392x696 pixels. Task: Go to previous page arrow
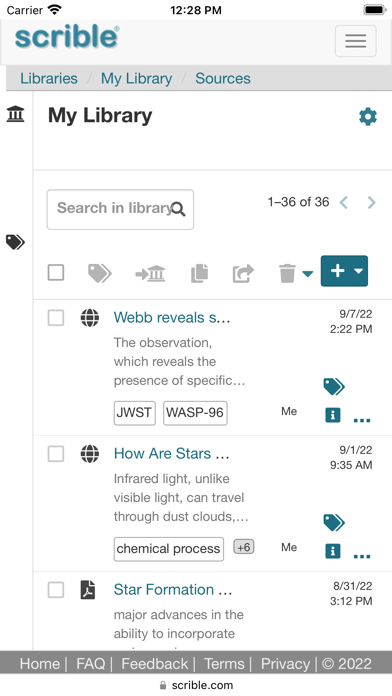[343, 203]
